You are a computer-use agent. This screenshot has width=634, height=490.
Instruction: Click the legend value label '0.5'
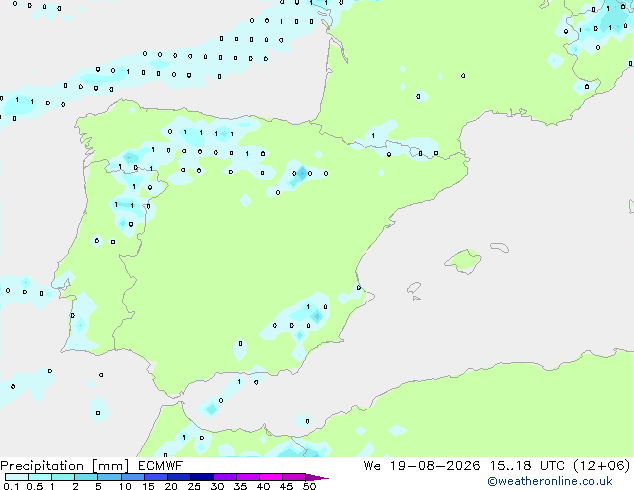(x=35, y=486)
